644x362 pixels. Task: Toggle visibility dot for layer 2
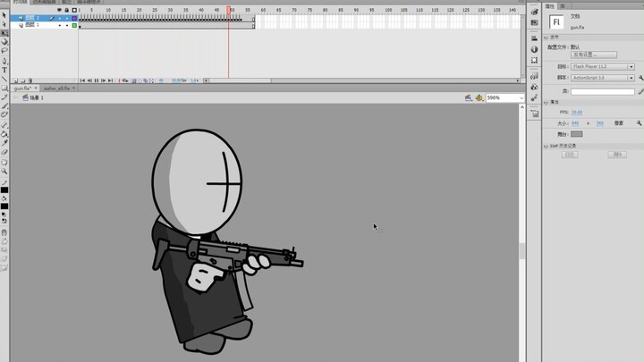pyautogui.click(x=59, y=18)
